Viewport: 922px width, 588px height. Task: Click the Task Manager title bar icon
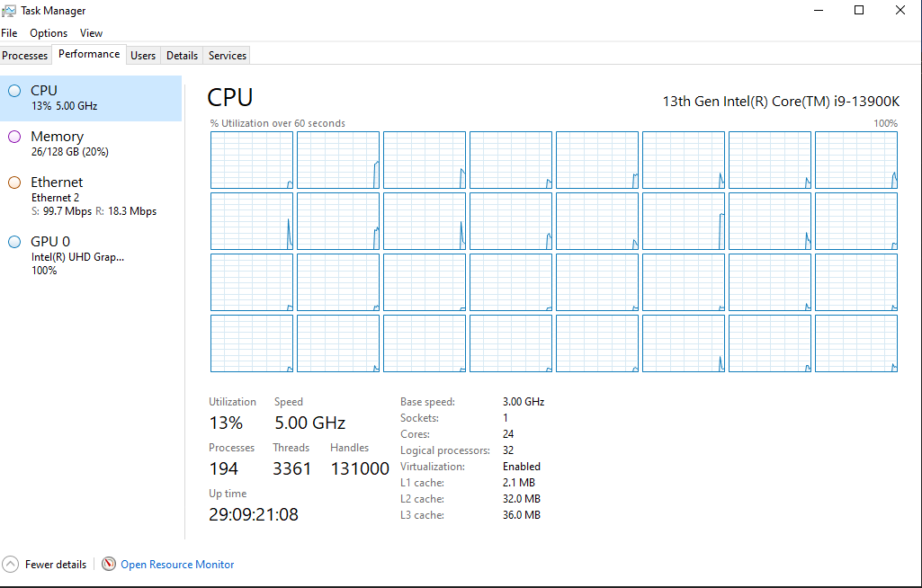(9, 11)
